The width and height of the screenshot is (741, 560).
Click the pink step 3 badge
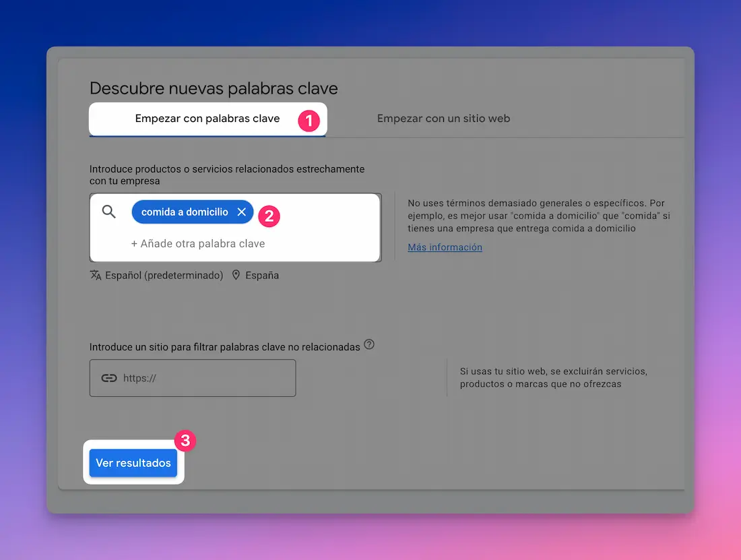click(x=185, y=441)
